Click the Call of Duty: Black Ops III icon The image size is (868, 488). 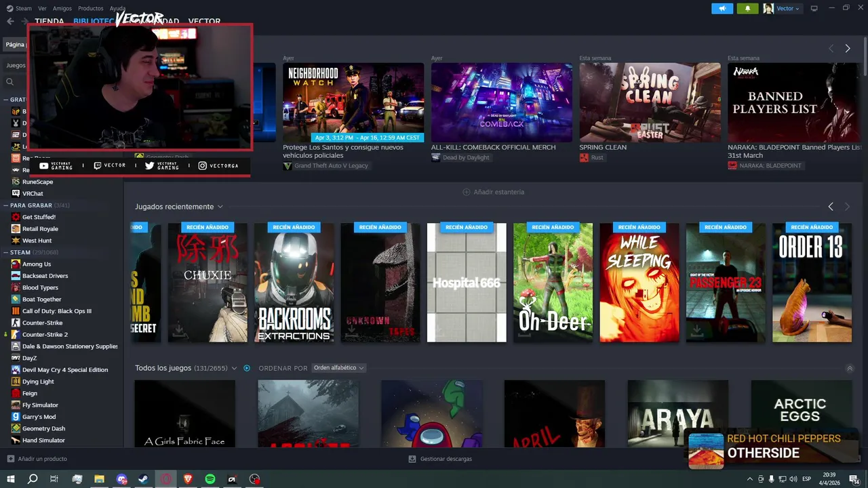coord(16,311)
